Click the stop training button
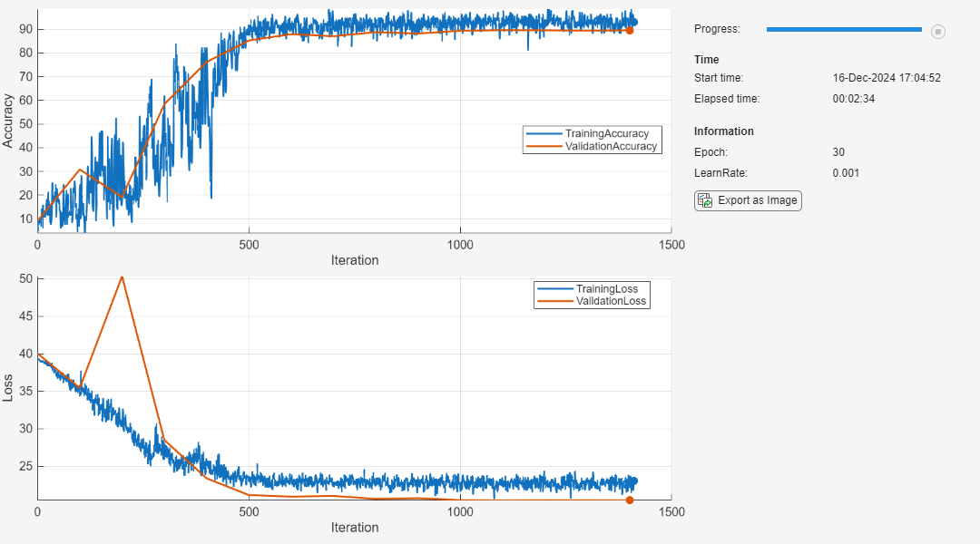 pos(938,32)
